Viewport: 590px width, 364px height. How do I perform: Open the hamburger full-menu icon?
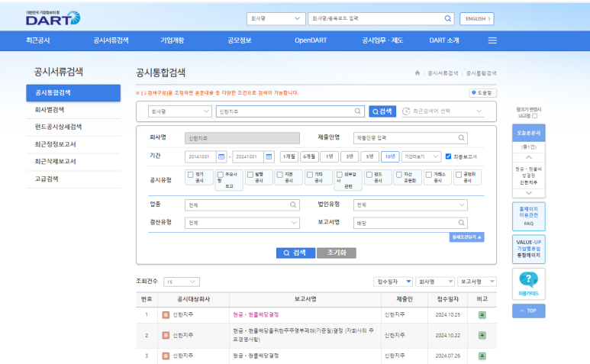click(x=492, y=40)
